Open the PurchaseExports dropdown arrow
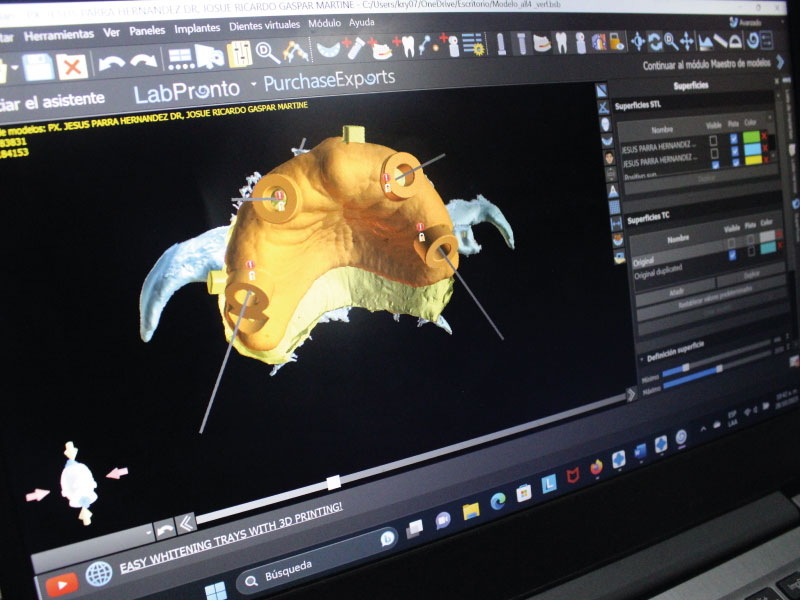The height and width of the screenshot is (600, 800). click(x=254, y=84)
